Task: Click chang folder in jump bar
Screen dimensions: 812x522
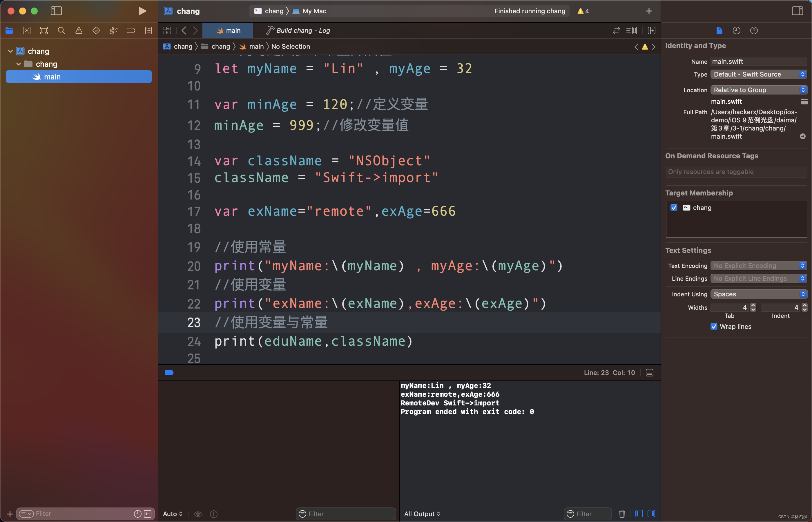Action: [215, 46]
